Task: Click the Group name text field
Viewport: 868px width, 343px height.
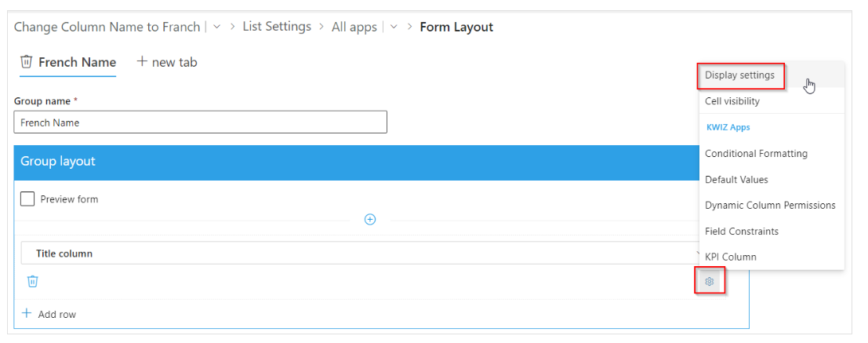Action: [x=201, y=122]
